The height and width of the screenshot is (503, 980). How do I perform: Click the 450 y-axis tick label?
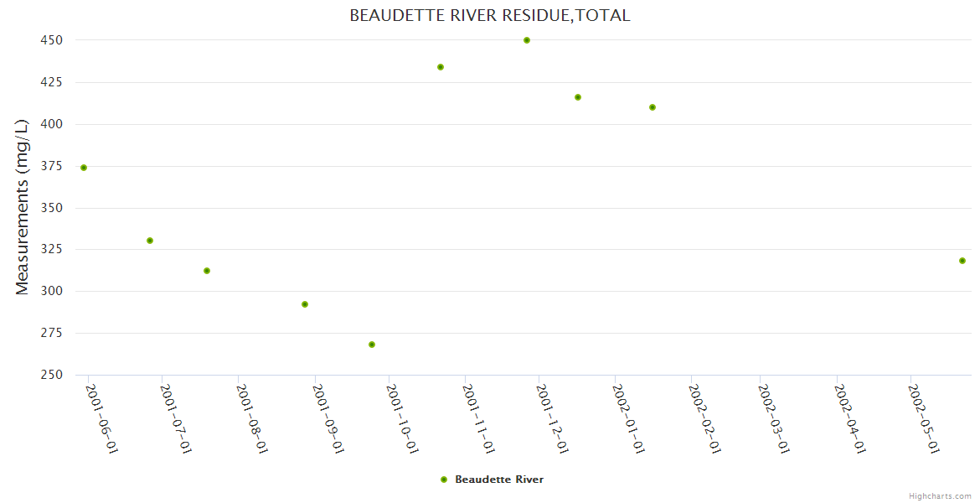pos(51,40)
